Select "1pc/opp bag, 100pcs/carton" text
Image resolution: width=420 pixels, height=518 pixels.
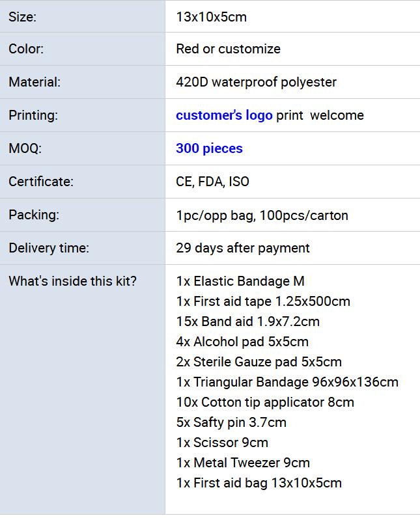pos(262,215)
